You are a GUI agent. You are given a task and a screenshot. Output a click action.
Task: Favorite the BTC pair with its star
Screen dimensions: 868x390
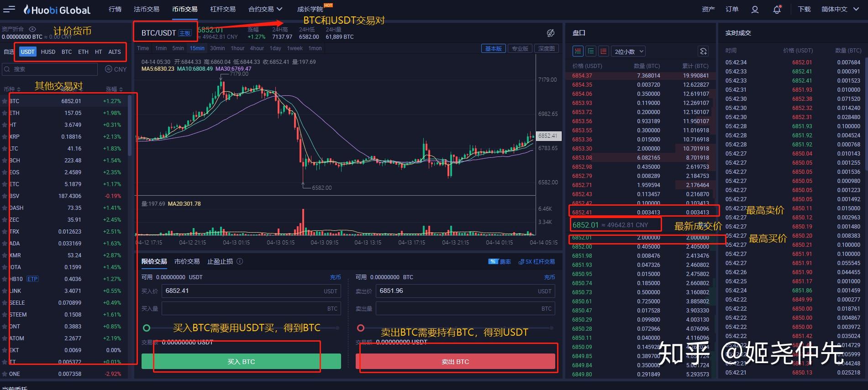pyautogui.click(x=5, y=101)
